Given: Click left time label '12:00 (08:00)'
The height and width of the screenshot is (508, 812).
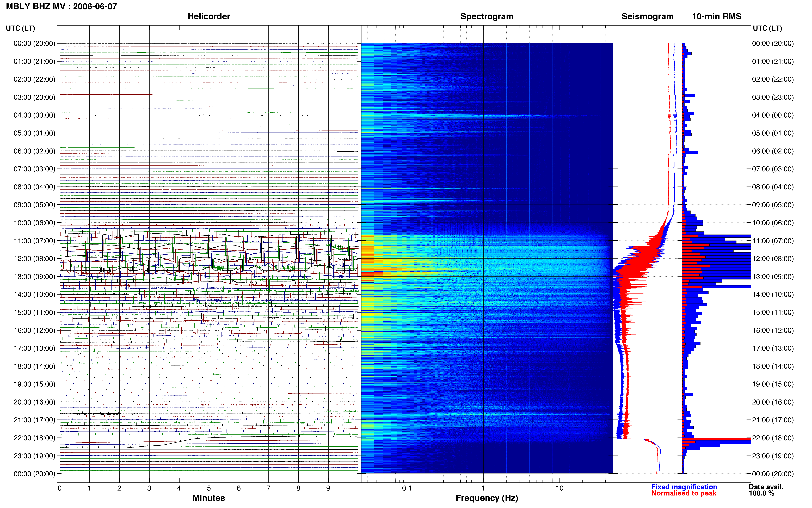Looking at the screenshot, I should (34, 259).
